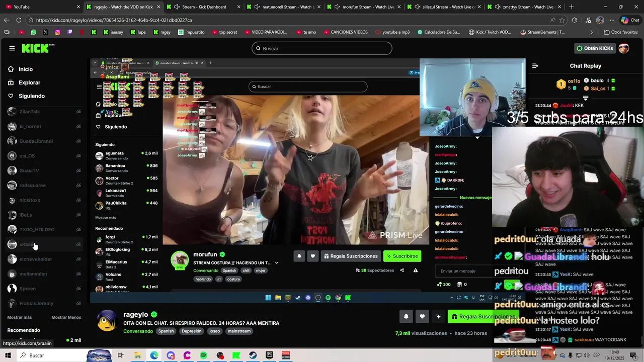Click the KICK logo
Image resolution: width=644 pixels, height=362 pixels.
point(38,48)
